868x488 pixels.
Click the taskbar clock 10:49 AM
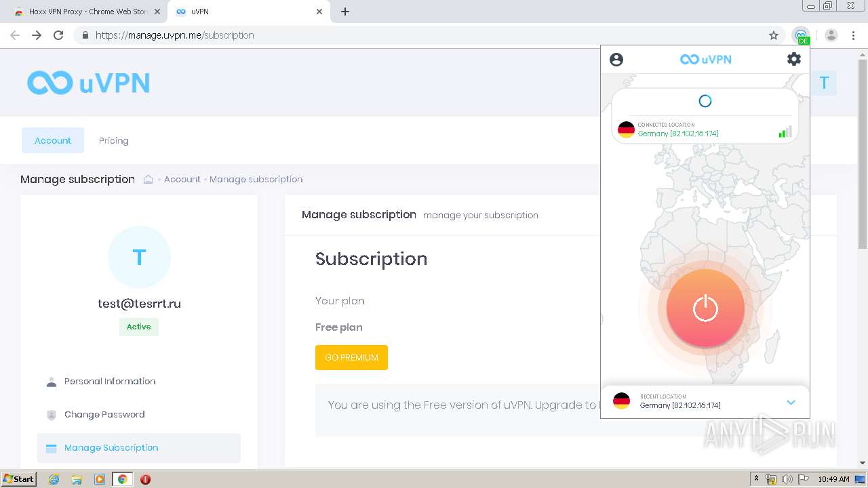833,479
